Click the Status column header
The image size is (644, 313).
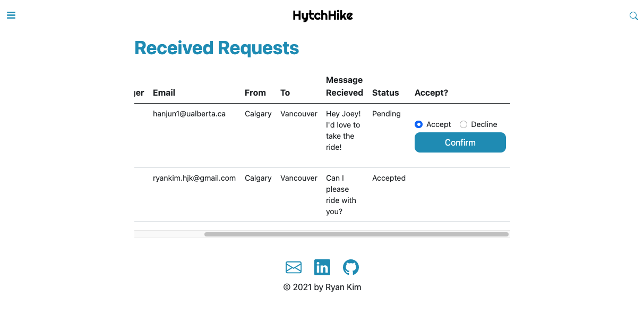[385, 92]
